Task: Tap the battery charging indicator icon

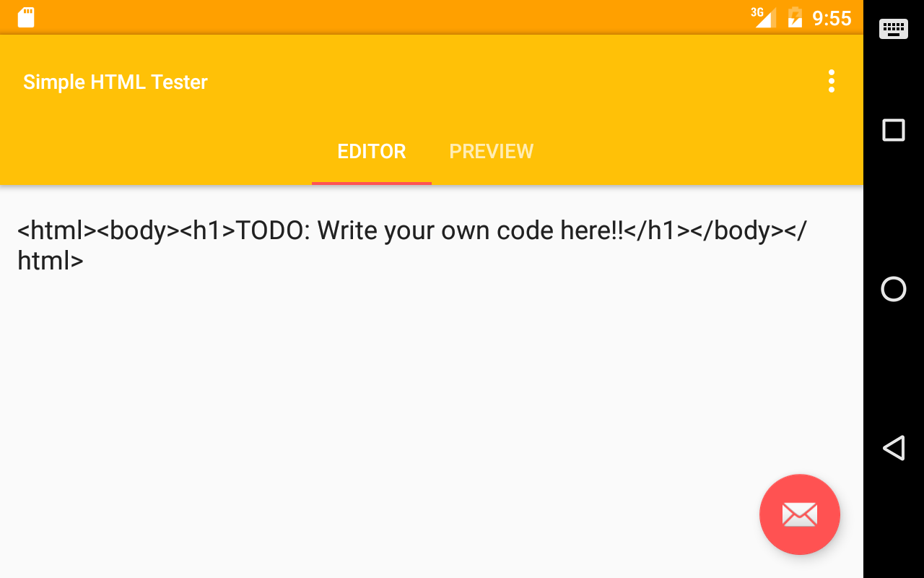Action: tap(795, 17)
